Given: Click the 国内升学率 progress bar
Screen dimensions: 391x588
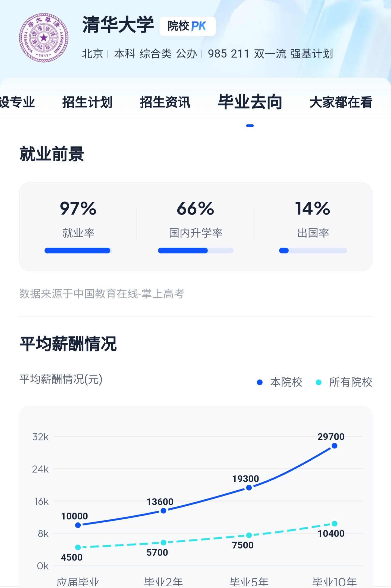Looking at the screenshot, I should coord(196,251).
